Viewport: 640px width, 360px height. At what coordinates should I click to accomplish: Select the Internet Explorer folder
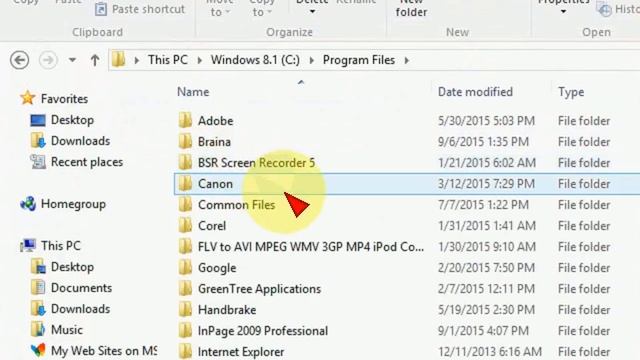(241, 352)
